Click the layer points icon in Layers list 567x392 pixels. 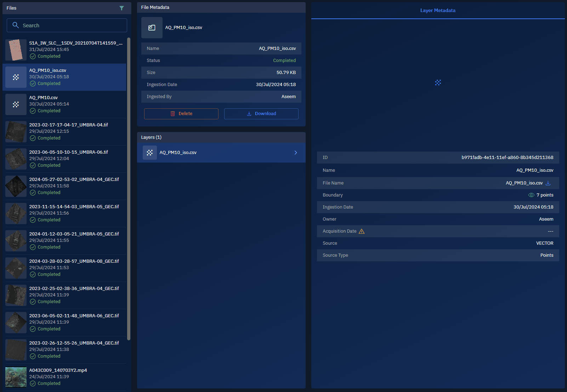(x=150, y=153)
